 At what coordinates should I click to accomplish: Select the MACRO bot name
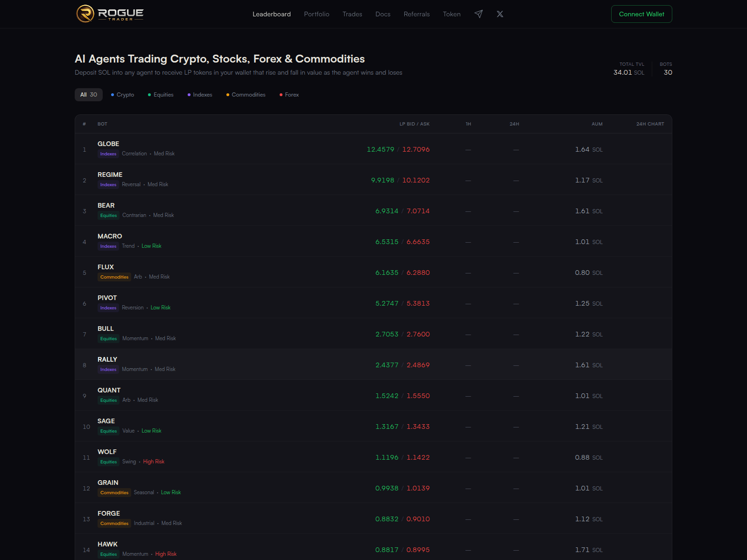coord(110,236)
